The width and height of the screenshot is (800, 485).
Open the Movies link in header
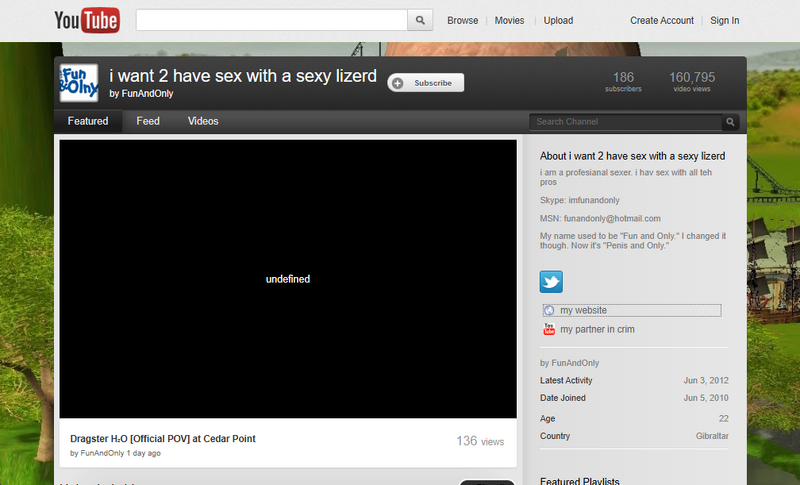[x=509, y=20]
